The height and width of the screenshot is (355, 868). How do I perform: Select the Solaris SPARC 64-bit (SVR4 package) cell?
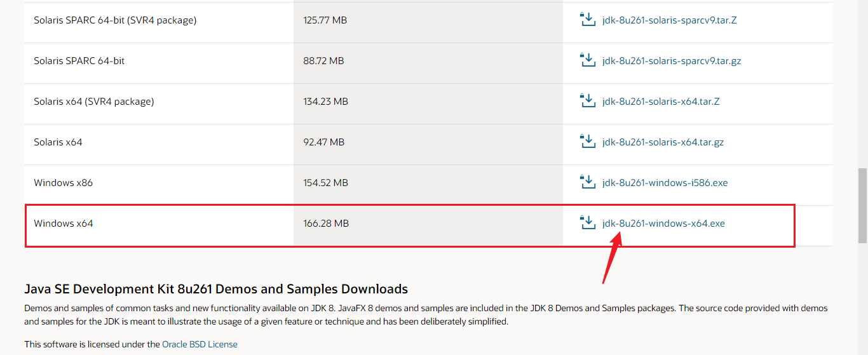click(115, 20)
